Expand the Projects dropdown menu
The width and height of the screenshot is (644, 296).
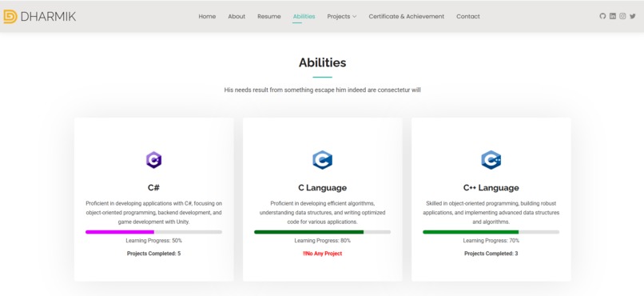[x=342, y=17]
